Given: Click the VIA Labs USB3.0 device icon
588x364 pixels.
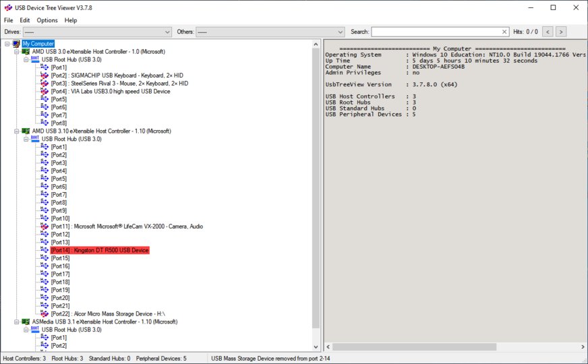Looking at the screenshot, I should tap(45, 92).
